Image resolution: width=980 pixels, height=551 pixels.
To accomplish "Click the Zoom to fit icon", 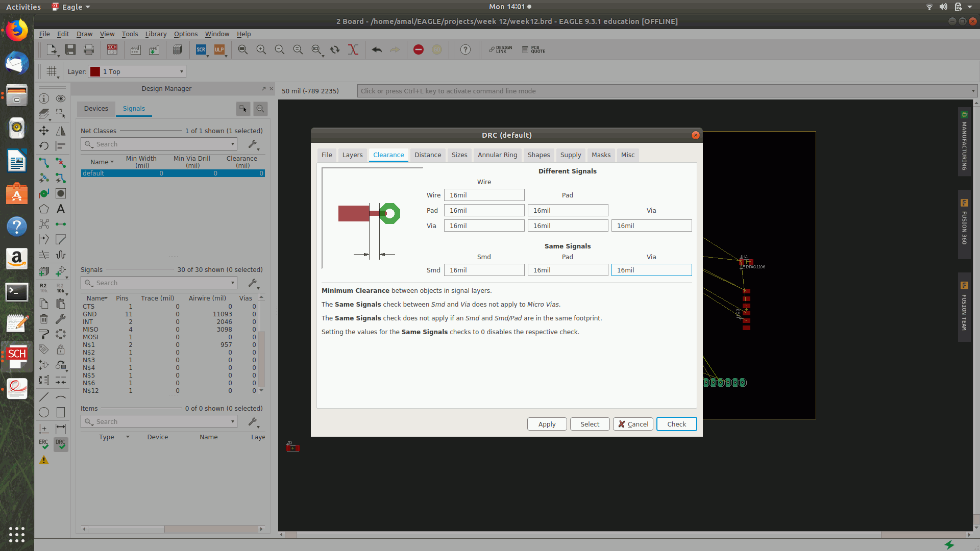I will 243,49.
